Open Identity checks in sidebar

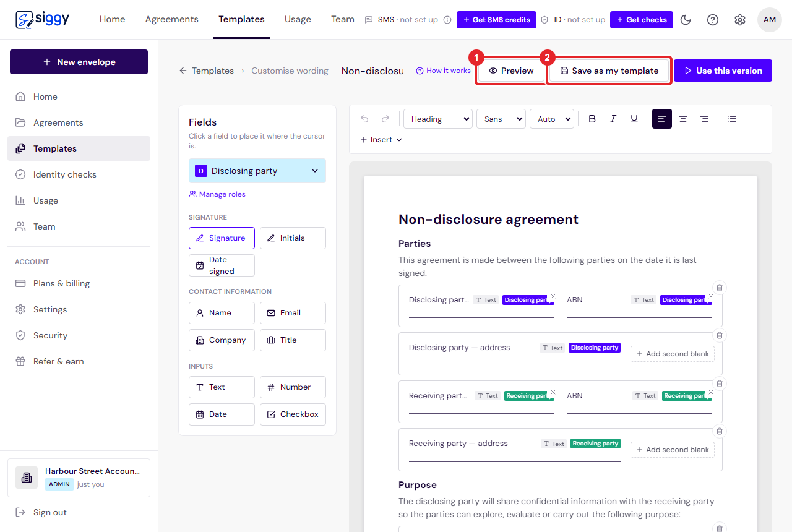(x=79, y=174)
